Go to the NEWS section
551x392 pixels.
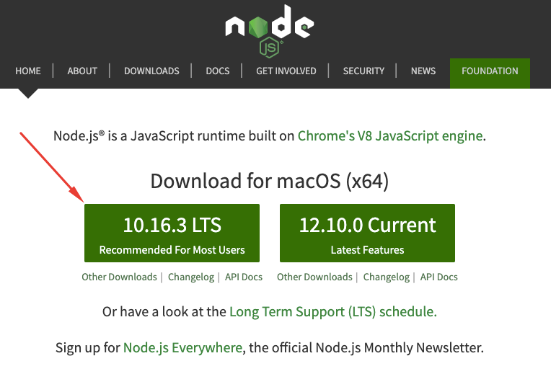coord(423,71)
